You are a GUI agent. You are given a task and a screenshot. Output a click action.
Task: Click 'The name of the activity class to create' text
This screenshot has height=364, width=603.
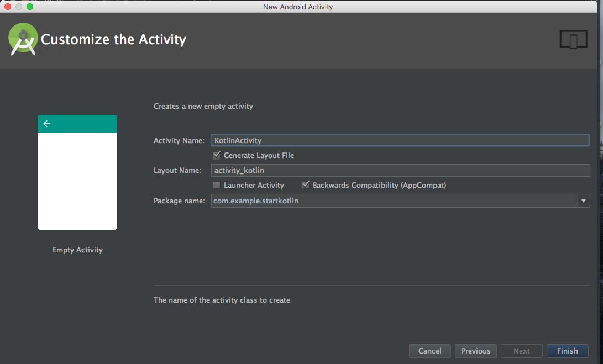(222, 300)
